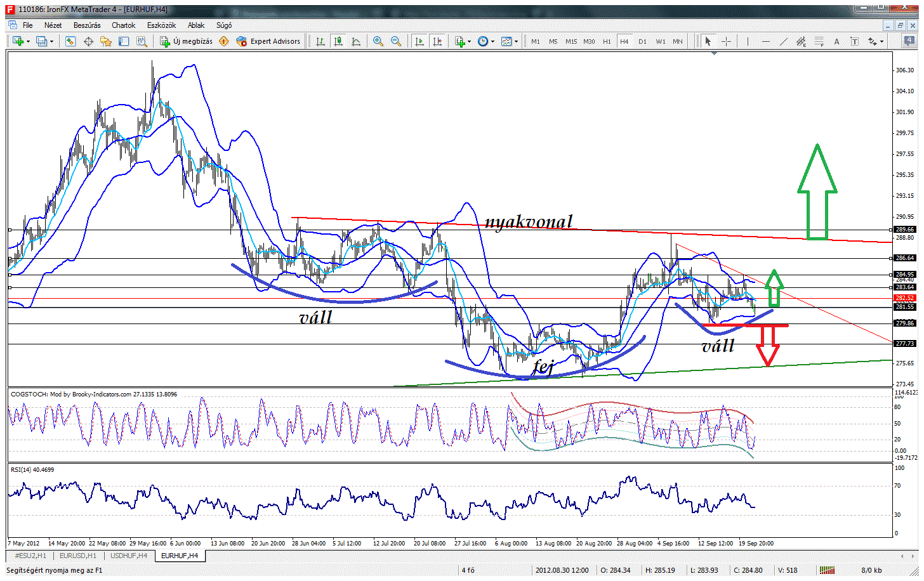924x581 pixels.
Task: Pick the trendline drawing tool
Action: (x=784, y=41)
